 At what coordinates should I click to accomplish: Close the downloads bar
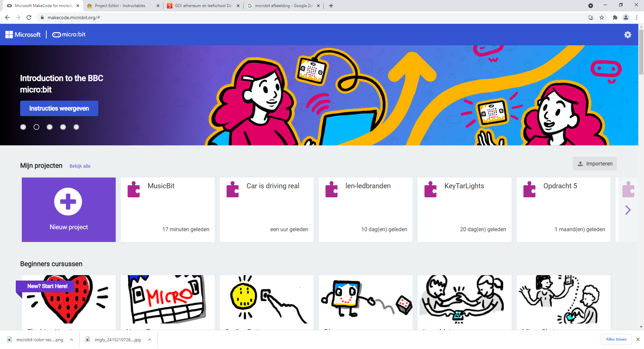(638, 339)
